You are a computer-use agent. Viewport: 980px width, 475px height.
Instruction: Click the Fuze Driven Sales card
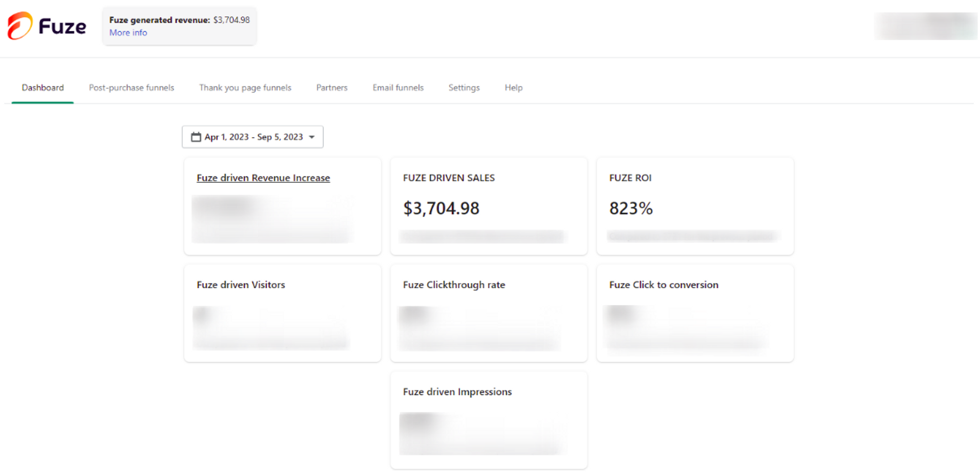click(x=489, y=206)
